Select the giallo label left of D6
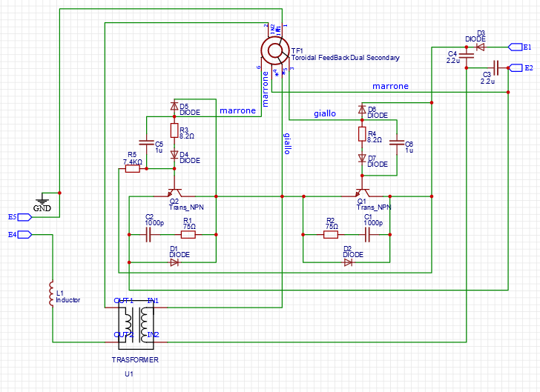This screenshot has height=392, width=540. 325,113
